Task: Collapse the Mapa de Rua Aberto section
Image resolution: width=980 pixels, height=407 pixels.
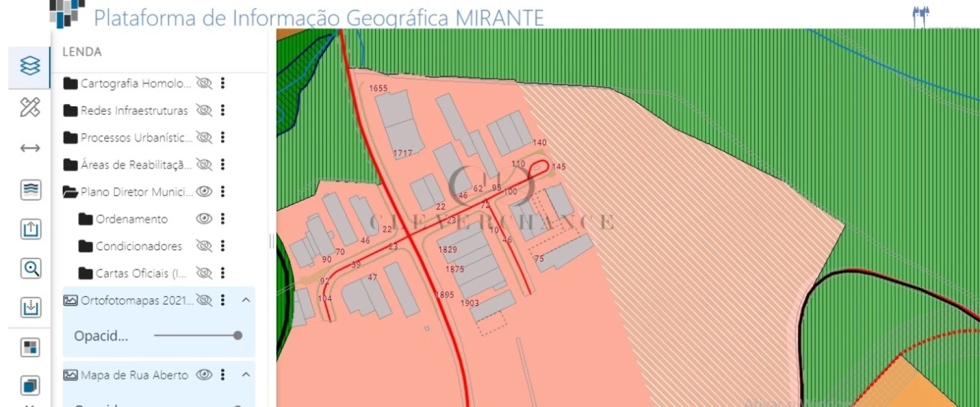Action: (246, 374)
